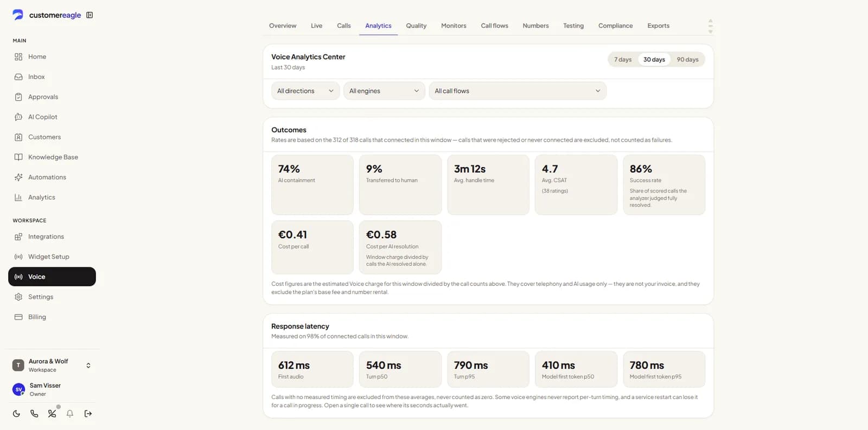
Task: Open the Aurora & Wolf workspace switcher
Action: point(52,365)
